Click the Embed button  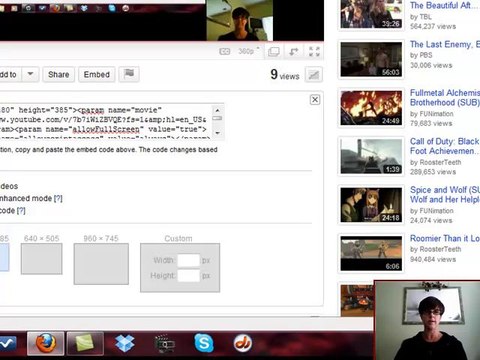click(97, 74)
